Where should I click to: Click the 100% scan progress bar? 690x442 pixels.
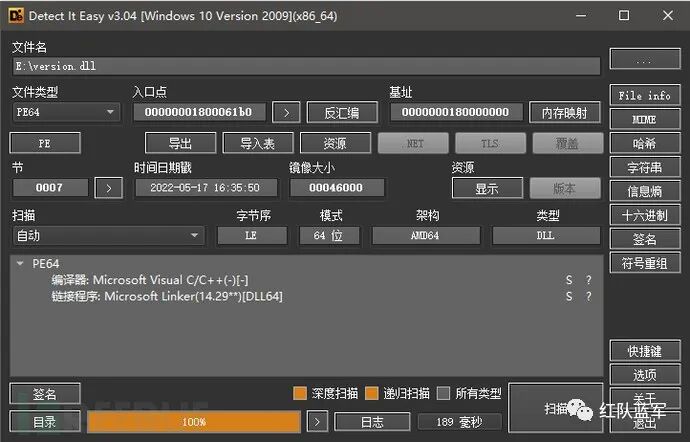pyautogui.click(x=194, y=422)
